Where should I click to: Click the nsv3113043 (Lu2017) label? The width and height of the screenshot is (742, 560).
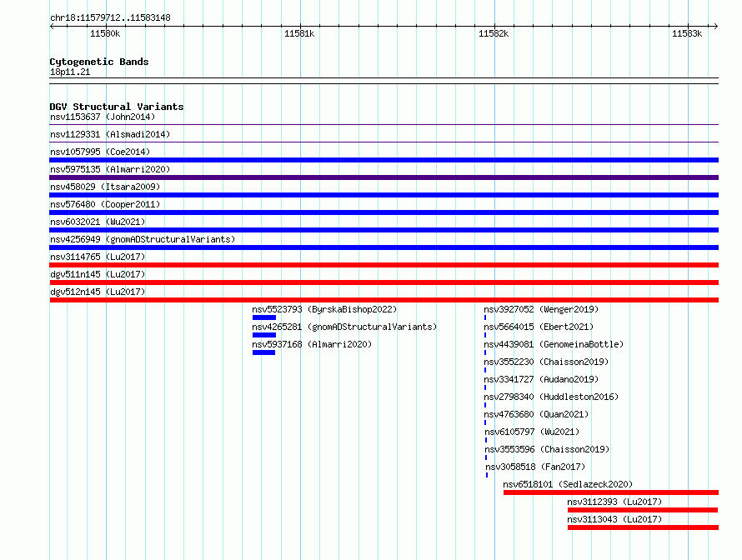(614, 519)
